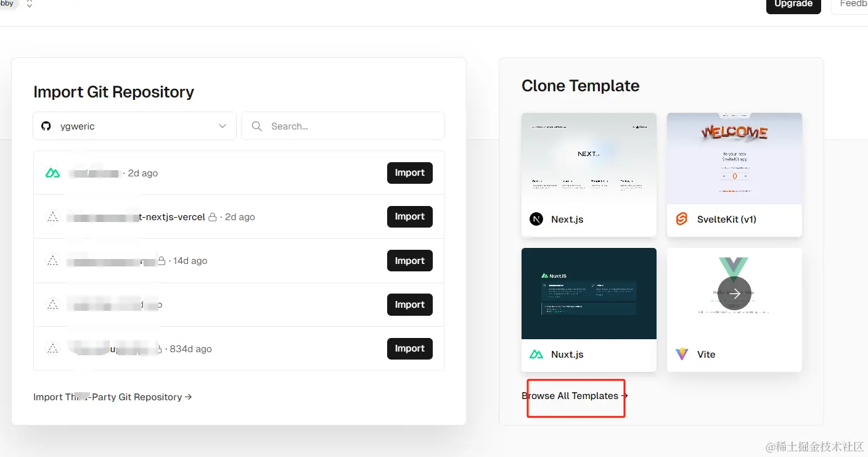Click the Nuxt.js logo in templates
868x457 pixels.
[536, 355]
